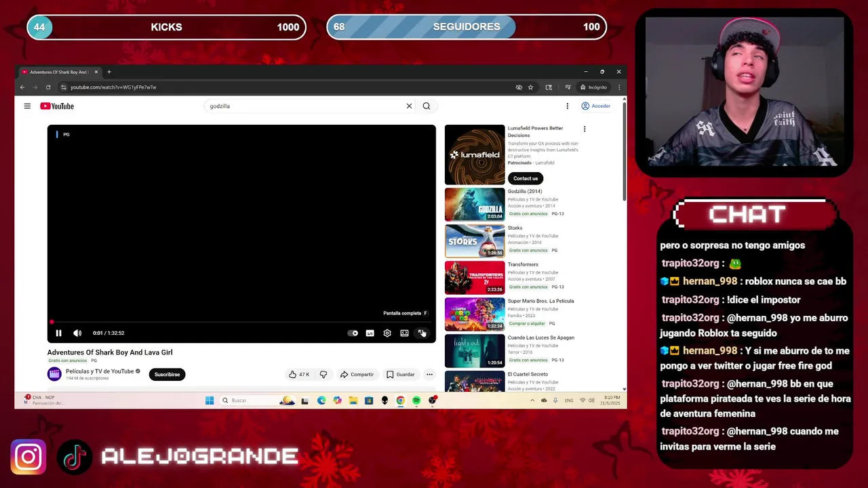Open Storks movie thumbnail
Viewport: 868px width, 488px height.
(x=475, y=241)
